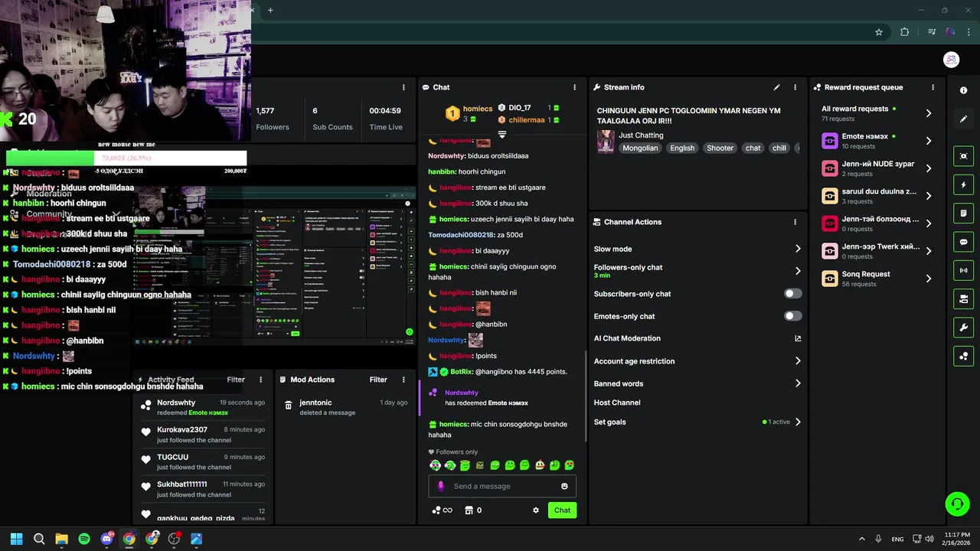
Task: Click the chat panel vertical scrollbar
Action: click(586, 396)
